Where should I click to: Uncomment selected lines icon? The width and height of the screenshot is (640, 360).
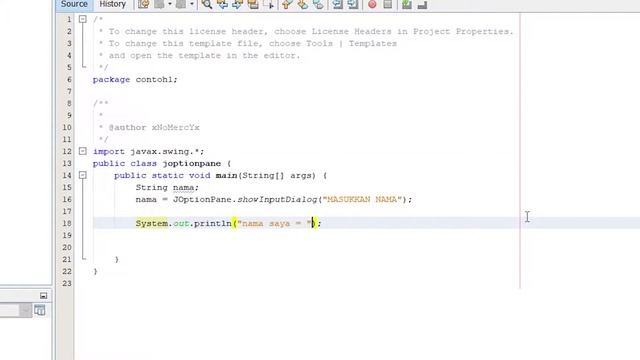click(422, 4)
